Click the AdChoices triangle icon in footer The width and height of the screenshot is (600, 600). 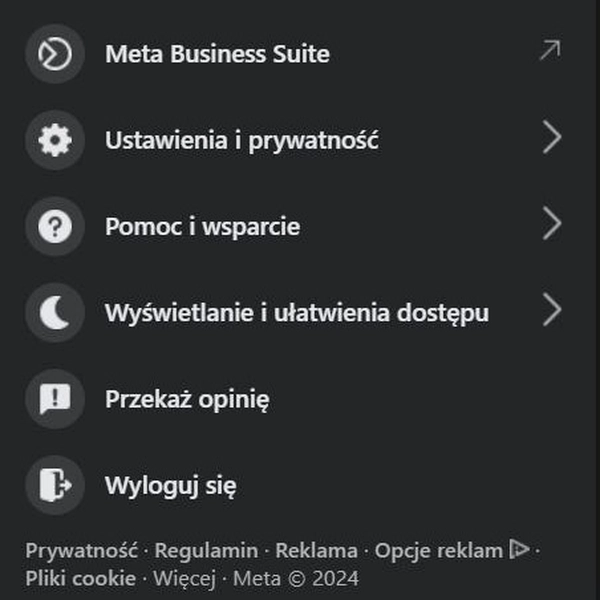pos(519,549)
